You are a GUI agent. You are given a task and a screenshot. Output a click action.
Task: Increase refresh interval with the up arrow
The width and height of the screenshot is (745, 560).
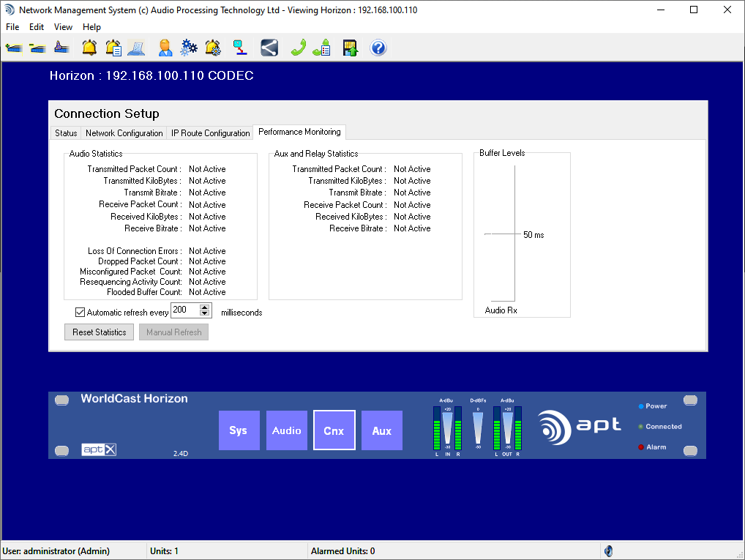click(204, 307)
